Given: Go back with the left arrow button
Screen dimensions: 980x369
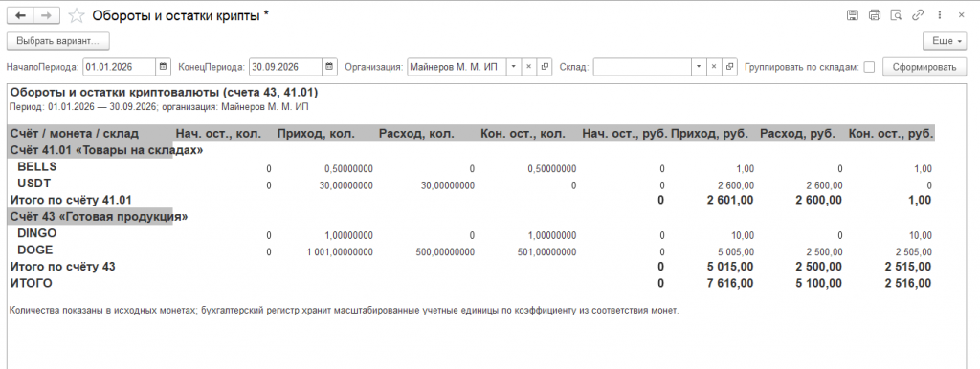Looking at the screenshot, I should tap(20, 15).
